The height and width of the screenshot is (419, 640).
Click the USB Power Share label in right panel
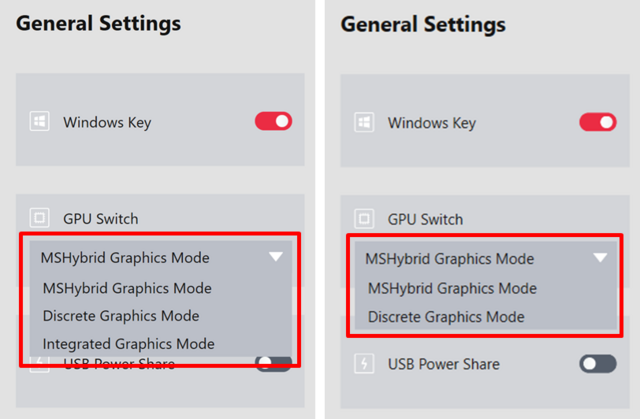click(x=443, y=364)
